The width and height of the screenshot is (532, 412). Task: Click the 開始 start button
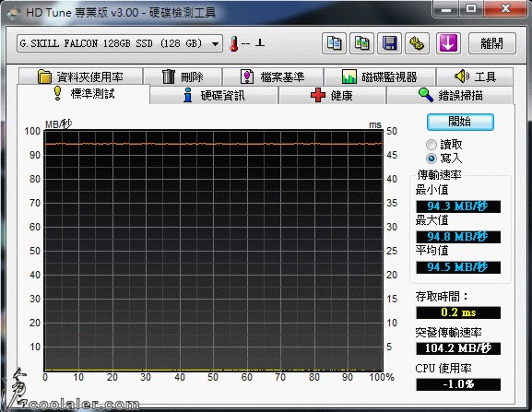[x=460, y=122]
